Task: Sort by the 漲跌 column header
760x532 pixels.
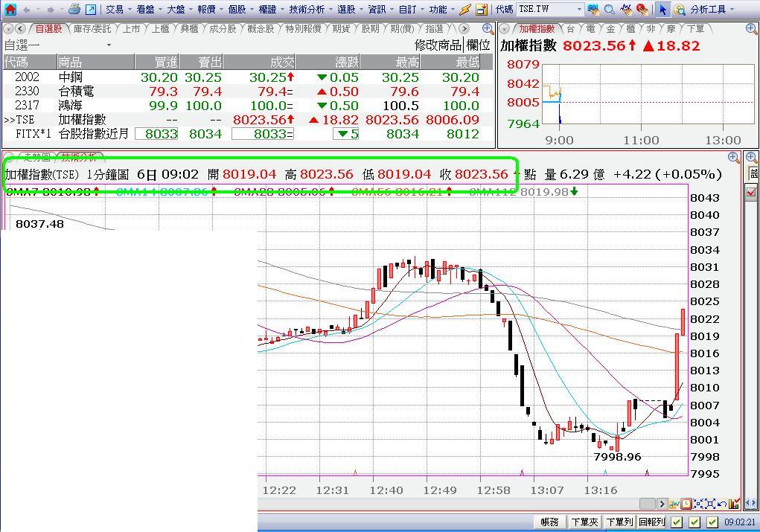Action: tap(328, 62)
